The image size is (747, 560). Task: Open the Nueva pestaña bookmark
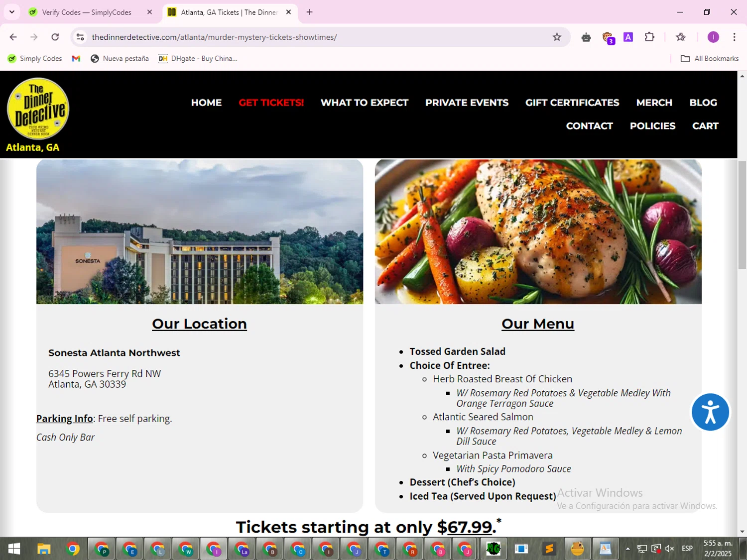point(120,58)
